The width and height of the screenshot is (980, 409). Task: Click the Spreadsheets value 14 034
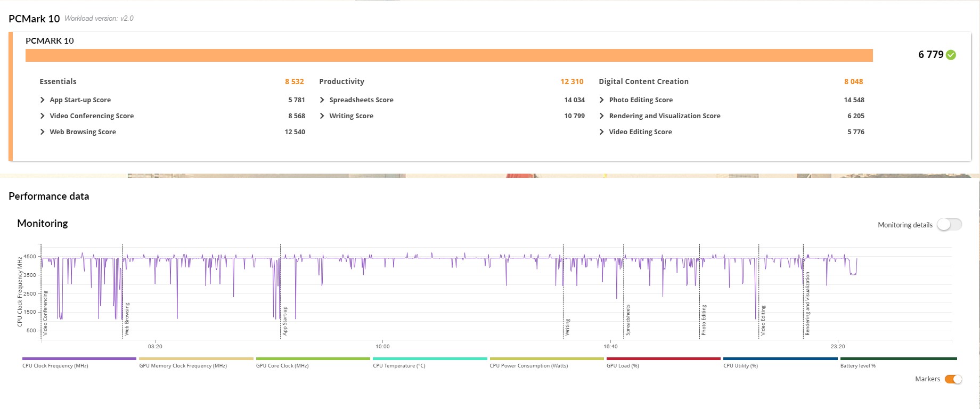tap(575, 100)
